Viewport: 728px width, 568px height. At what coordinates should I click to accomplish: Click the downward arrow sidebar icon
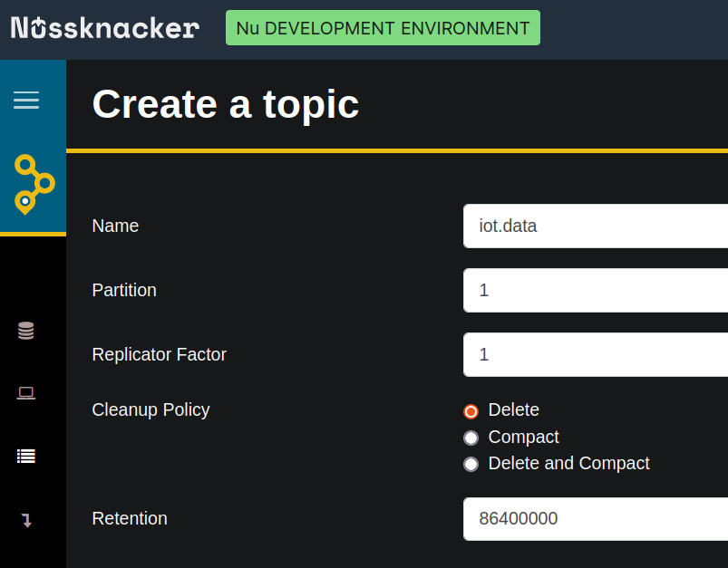(x=26, y=520)
